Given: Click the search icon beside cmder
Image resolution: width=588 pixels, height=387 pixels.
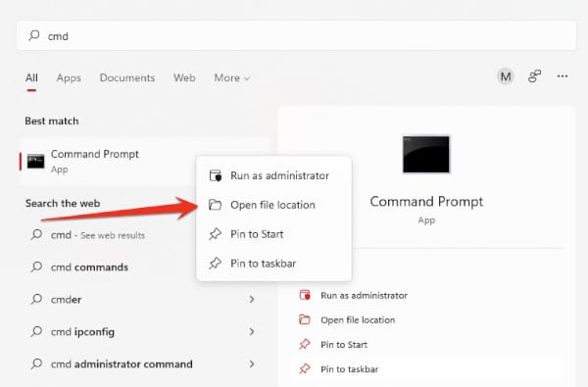Looking at the screenshot, I should 36,299.
